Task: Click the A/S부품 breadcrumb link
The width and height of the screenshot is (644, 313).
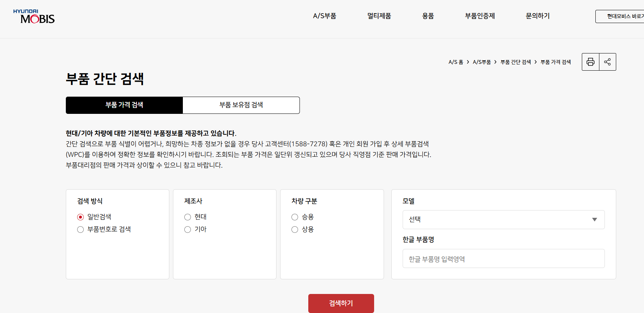Action: (x=482, y=62)
